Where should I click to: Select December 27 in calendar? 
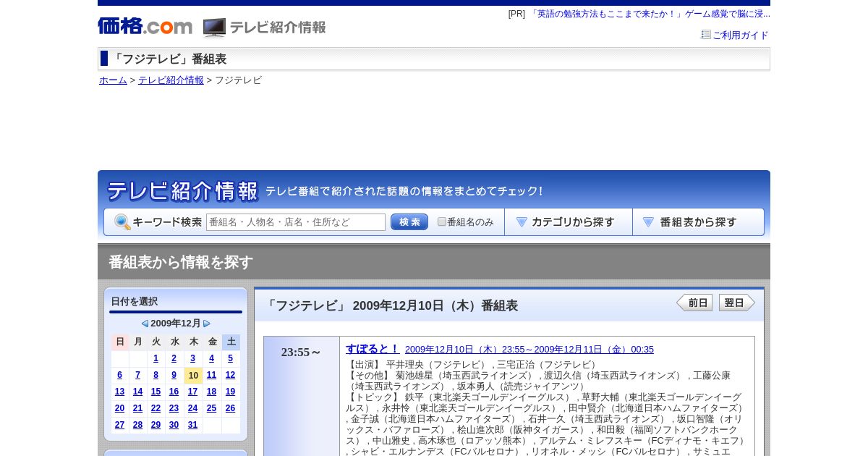(x=119, y=425)
